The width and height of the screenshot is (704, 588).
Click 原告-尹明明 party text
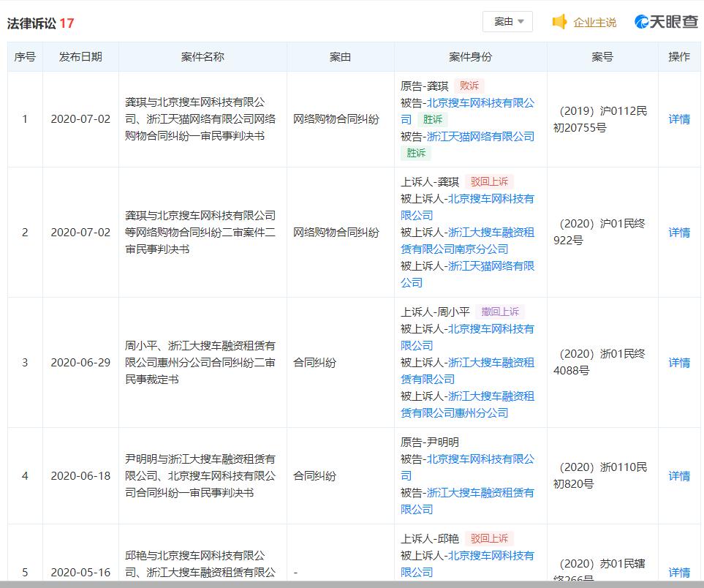430,442
